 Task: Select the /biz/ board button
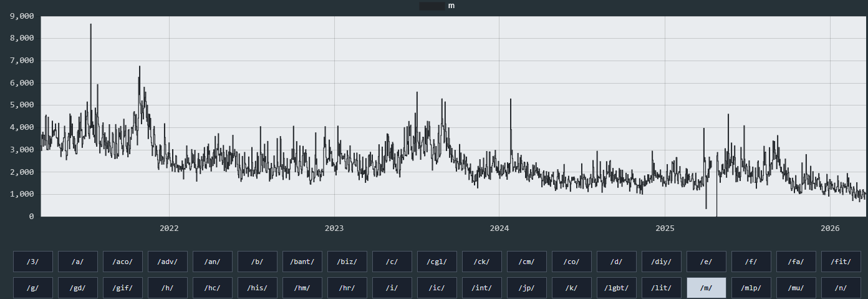tap(347, 262)
